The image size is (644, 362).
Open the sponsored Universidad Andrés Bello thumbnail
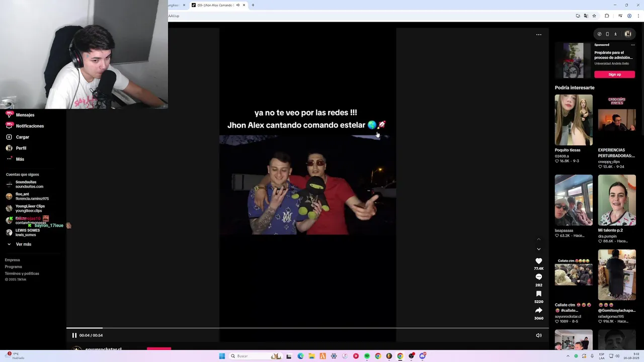coord(573,60)
